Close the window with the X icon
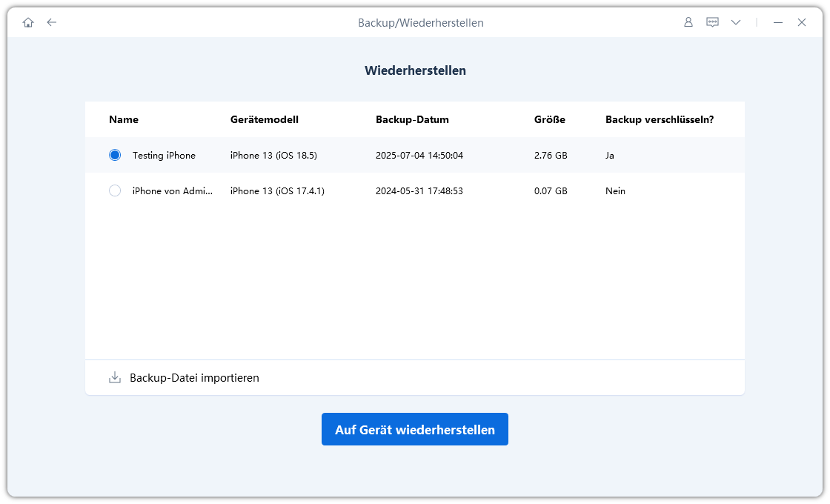Viewport: 830px width, 504px height. coord(802,22)
